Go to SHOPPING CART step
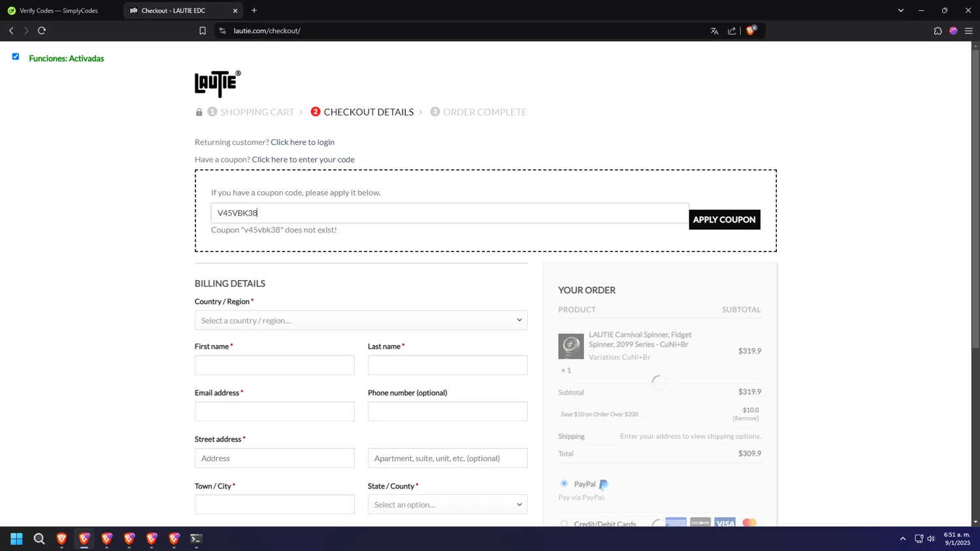This screenshot has width=980, height=551. 257,112
